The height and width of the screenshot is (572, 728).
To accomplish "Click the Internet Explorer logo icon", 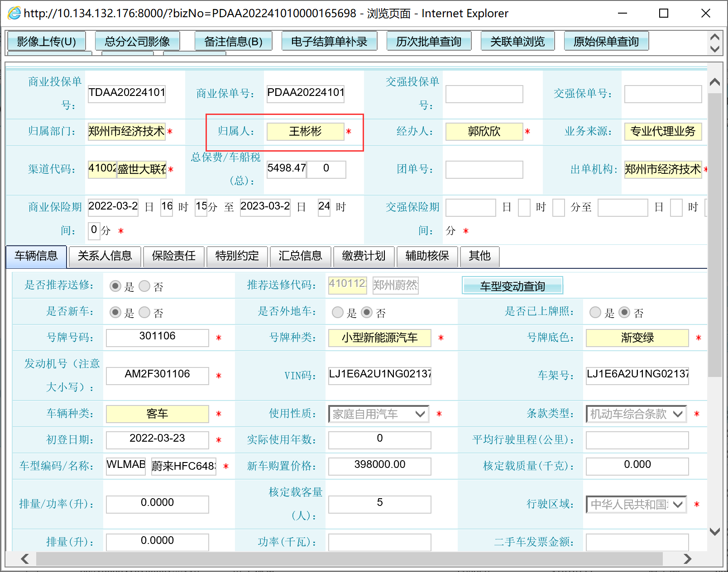I will 14,13.
